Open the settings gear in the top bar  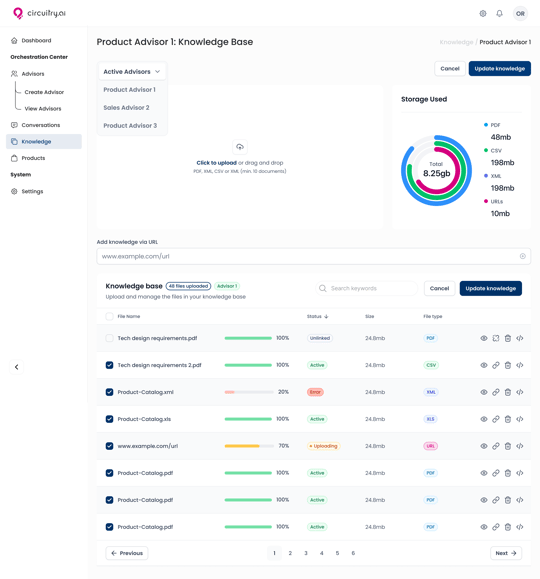pyautogui.click(x=483, y=14)
